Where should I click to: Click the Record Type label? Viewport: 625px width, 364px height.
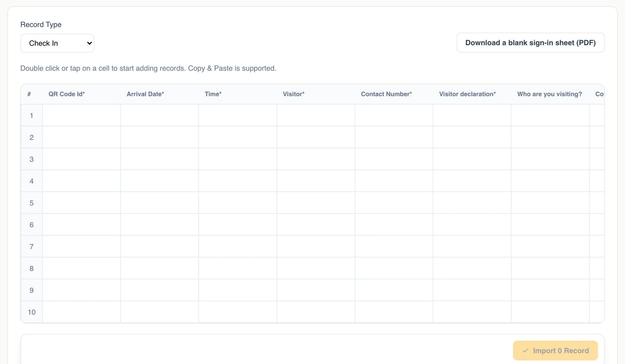(41, 25)
